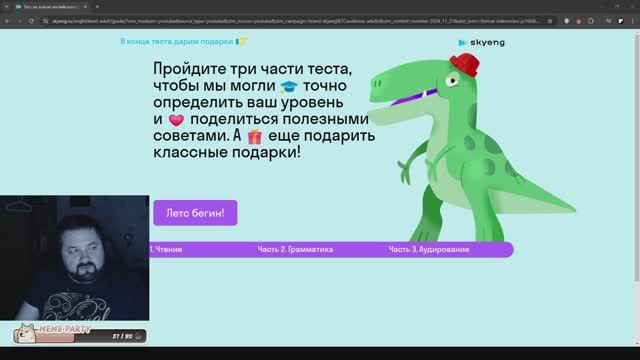View site information icon in address bar

point(45,21)
